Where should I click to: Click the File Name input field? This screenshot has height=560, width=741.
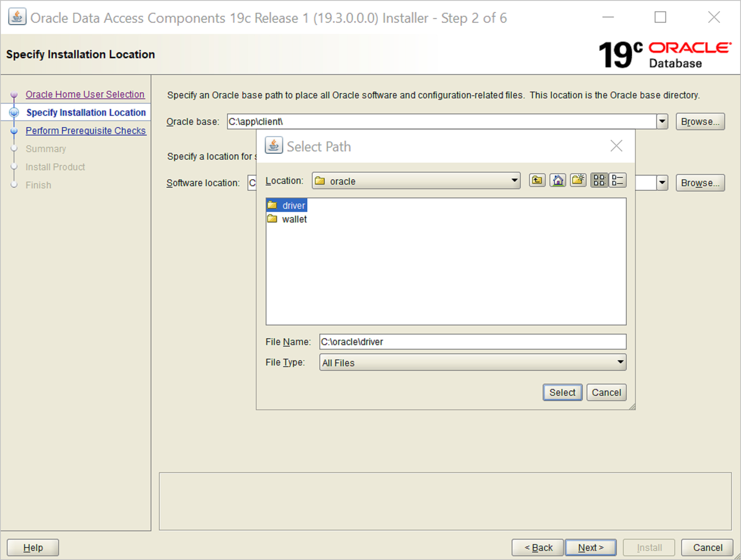[473, 342]
